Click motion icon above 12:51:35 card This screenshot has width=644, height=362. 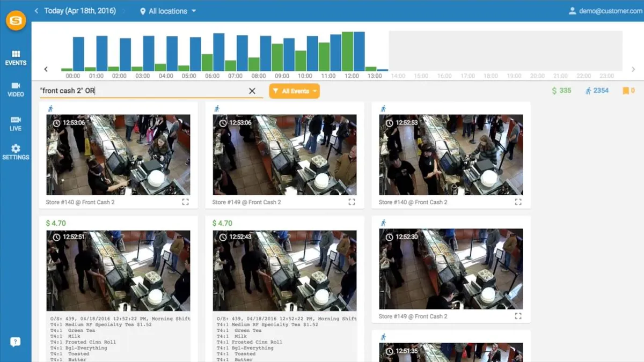[x=383, y=337]
